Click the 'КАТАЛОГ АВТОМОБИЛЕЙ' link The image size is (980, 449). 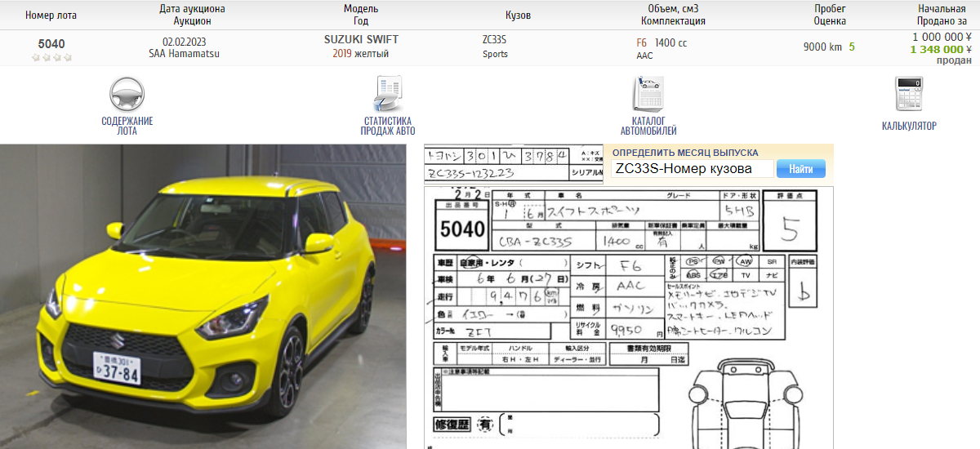coord(648,126)
